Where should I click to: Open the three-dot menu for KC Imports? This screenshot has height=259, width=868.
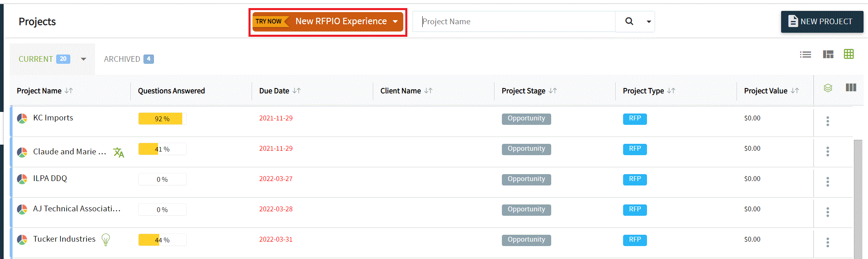click(x=828, y=121)
